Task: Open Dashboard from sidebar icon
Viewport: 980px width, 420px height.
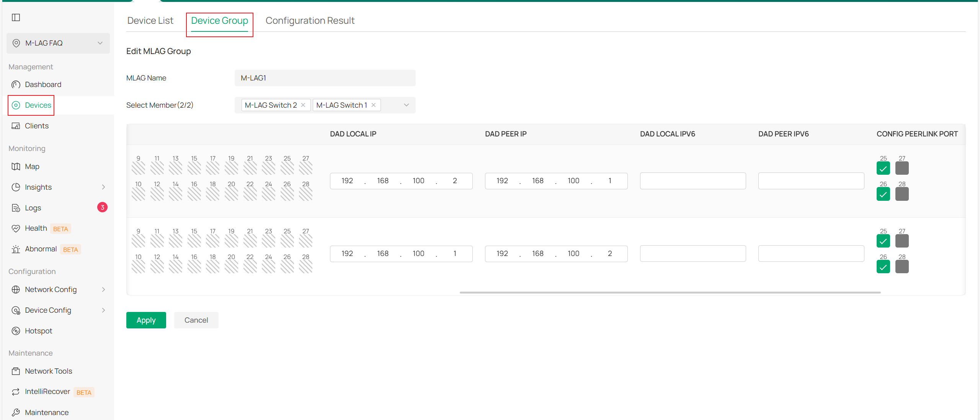Action: (16, 84)
